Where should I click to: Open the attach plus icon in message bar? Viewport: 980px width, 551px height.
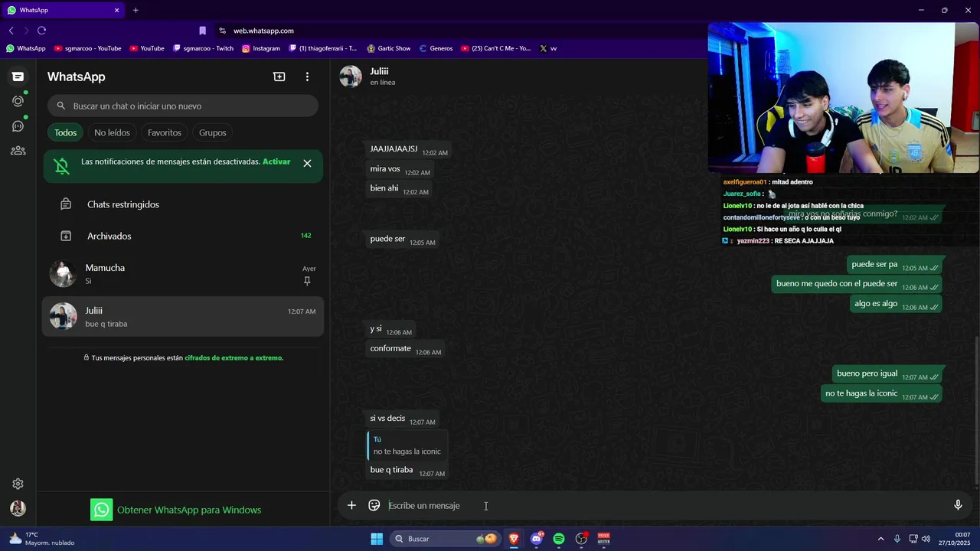coord(351,505)
